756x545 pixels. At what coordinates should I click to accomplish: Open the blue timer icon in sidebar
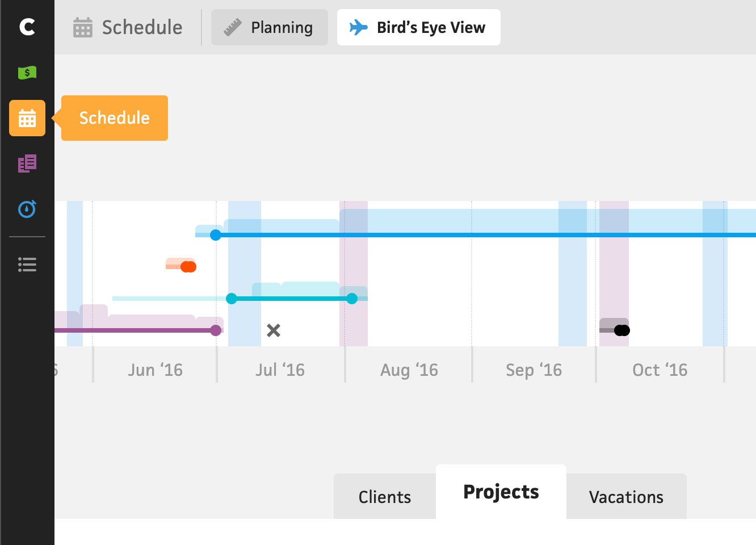coord(27,209)
